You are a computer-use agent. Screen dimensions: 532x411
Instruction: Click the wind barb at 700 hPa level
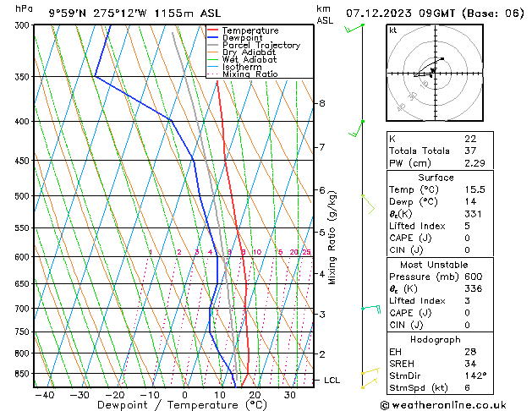pos(370,309)
